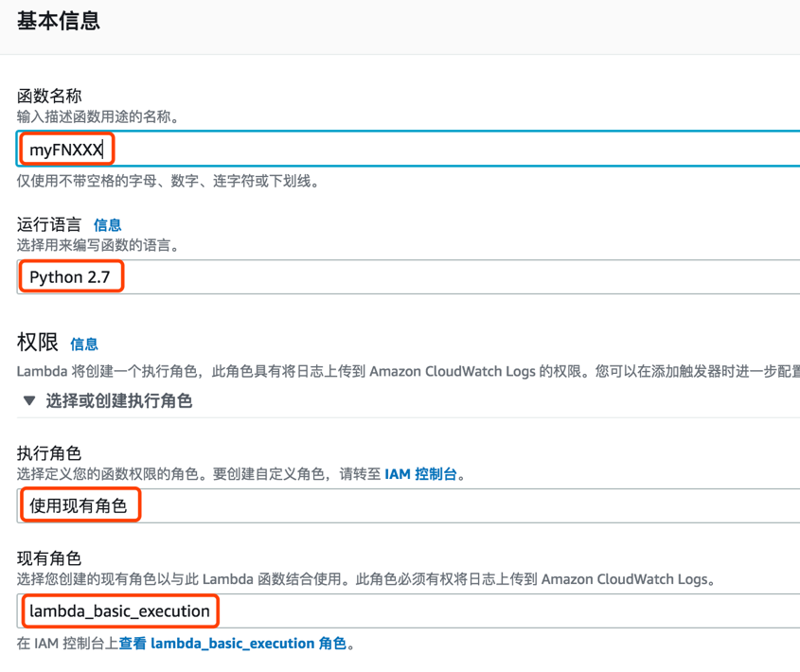
Task: Click the Lambda 将创建一个执行角色 permission description
Action: (x=408, y=371)
